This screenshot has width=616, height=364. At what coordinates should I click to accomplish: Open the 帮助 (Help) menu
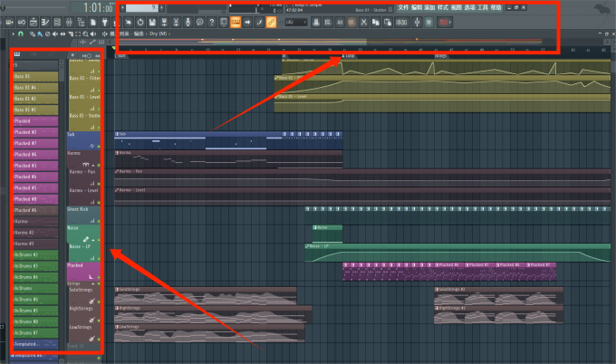coord(496,6)
